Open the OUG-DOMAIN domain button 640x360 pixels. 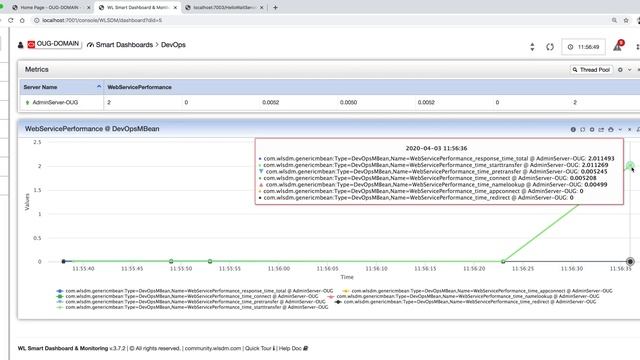point(54,44)
